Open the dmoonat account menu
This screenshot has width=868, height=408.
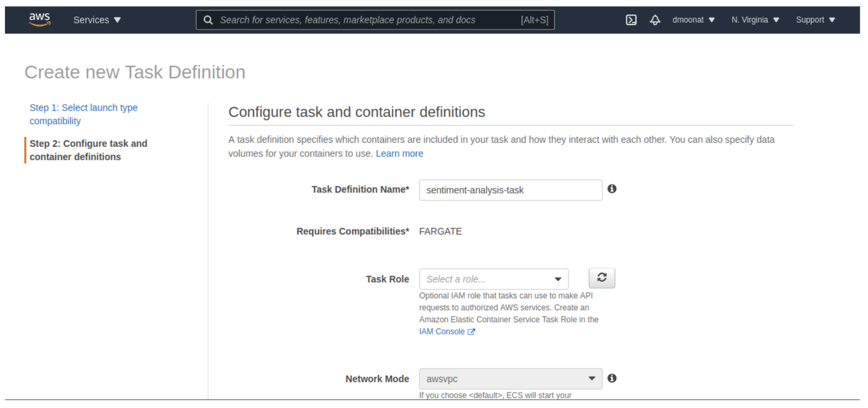(693, 20)
